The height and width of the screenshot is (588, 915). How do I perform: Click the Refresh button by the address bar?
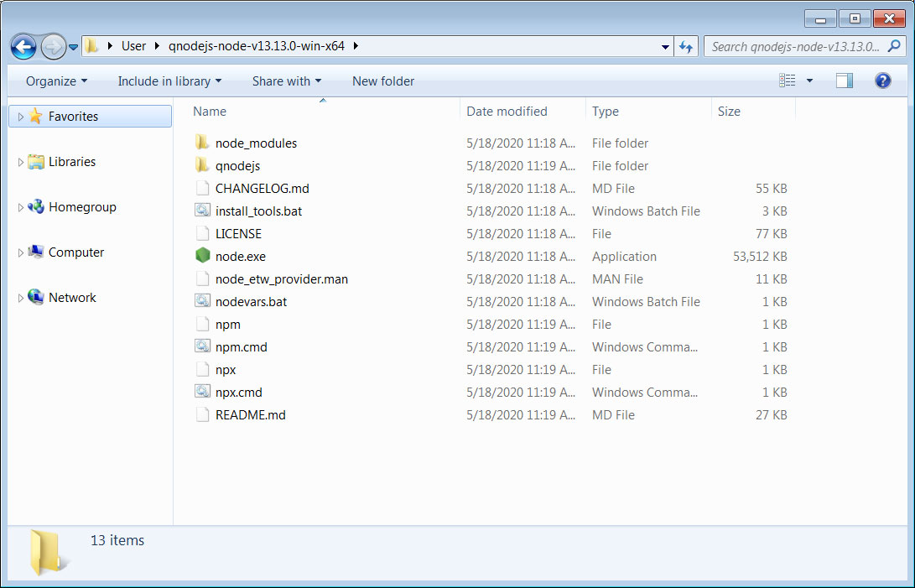click(686, 47)
